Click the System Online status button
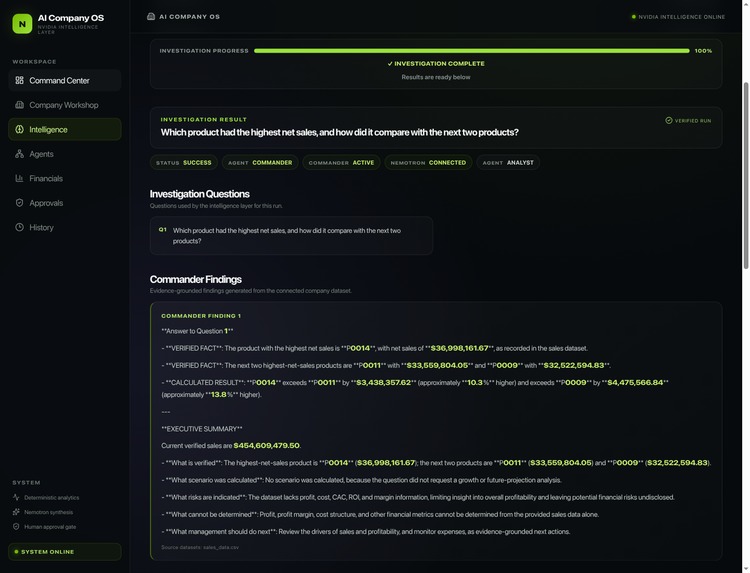 (65, 551)
